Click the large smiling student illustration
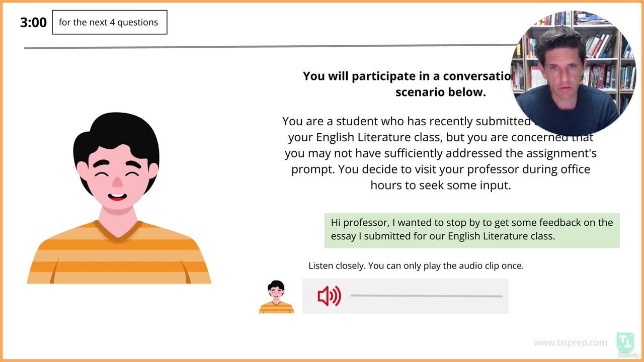This screenshot has height=362, width=644. [119, 198]
